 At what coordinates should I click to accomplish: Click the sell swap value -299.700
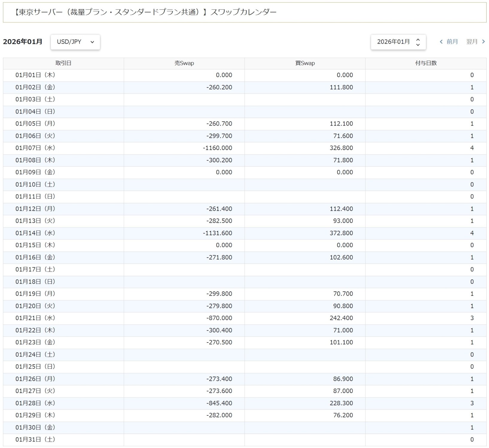[x=219, y=136]
